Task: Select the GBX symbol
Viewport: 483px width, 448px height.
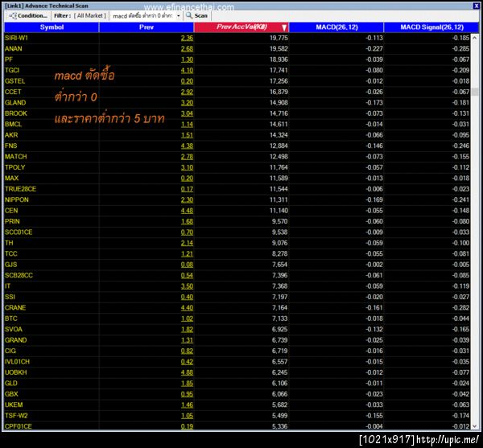Action: pos(11,394)
